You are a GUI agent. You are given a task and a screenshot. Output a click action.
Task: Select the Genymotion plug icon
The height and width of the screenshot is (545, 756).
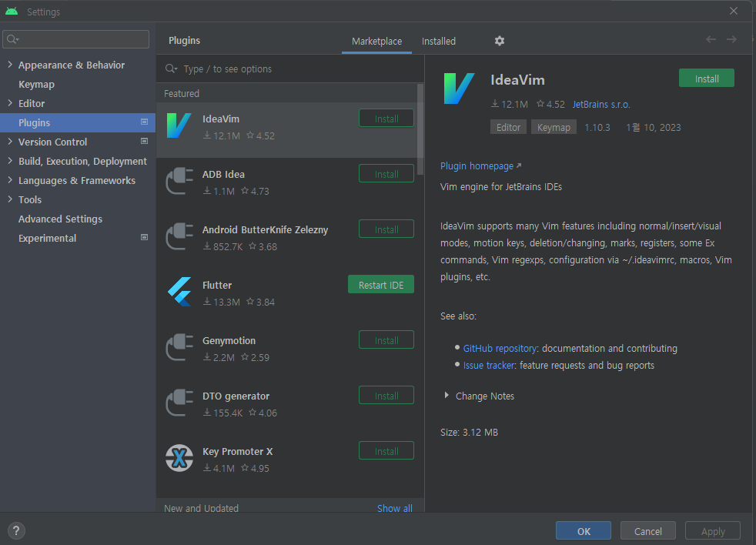[179, 348]
